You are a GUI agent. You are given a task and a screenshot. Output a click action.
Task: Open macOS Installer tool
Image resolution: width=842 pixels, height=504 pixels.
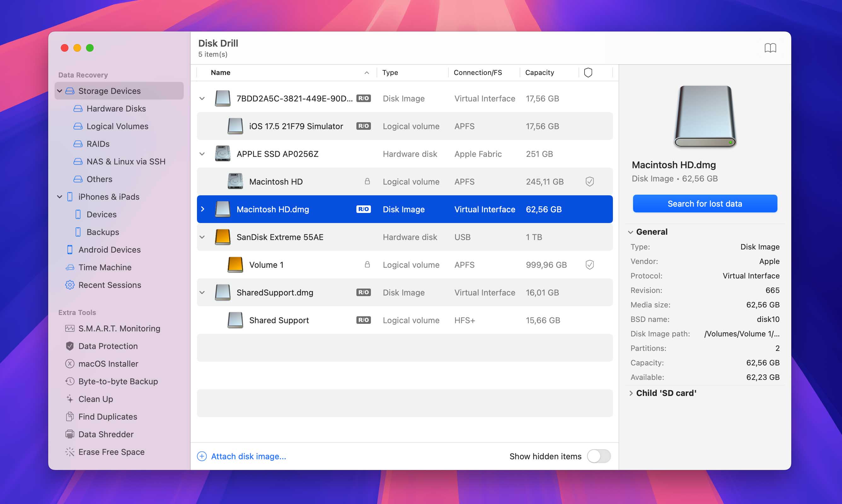click(109, 364)
